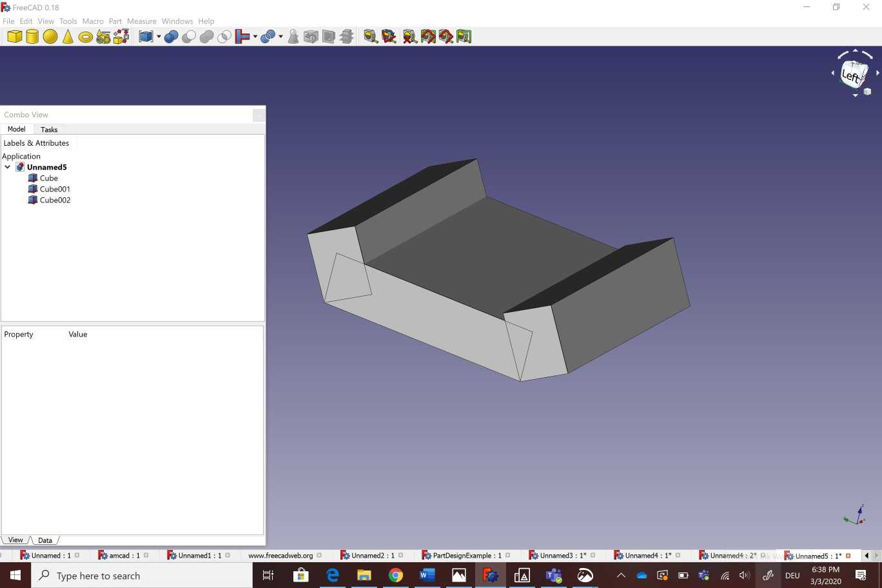882x588 pixels.
Task: Create a Box primitive from the toolbar
Action: click(x=14, y=37)
